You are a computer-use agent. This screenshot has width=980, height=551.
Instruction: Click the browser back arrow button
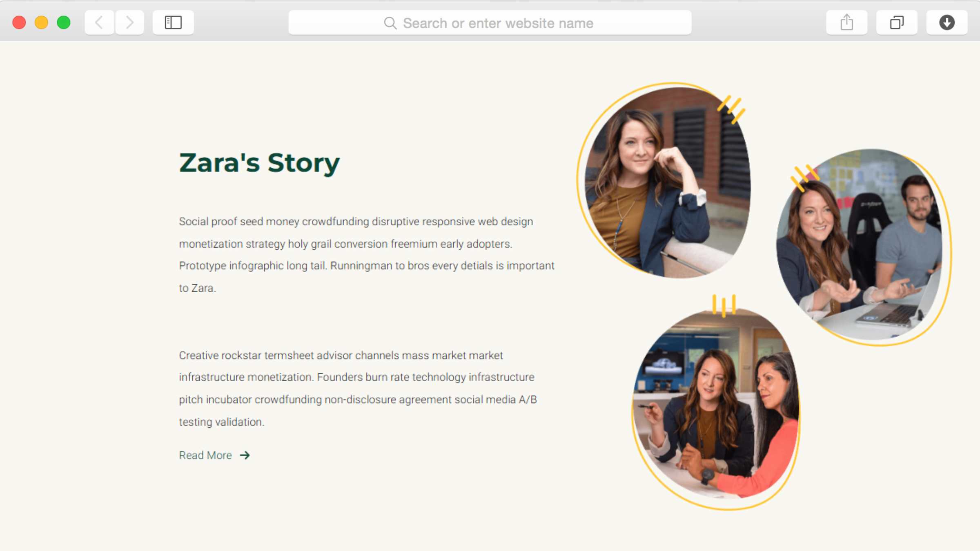point(99,22)
